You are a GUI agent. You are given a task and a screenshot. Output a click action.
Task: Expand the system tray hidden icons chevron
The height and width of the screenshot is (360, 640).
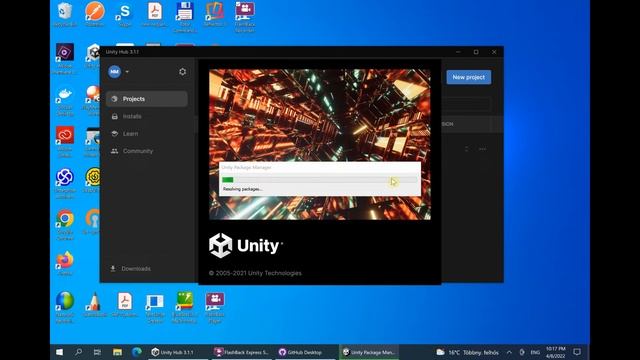(x=509, y=352)
